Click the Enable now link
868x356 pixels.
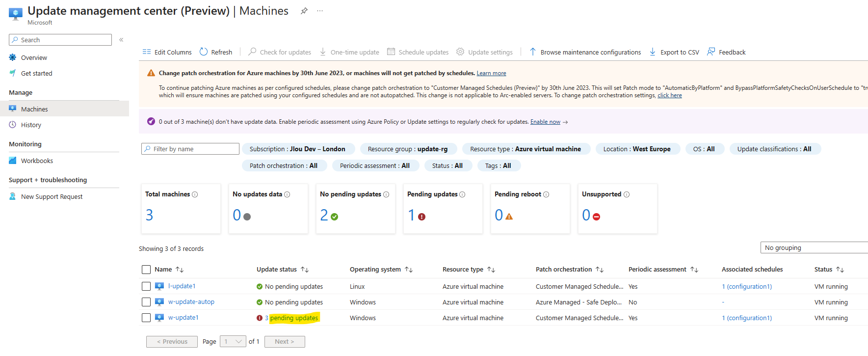(x=545, y=122)
